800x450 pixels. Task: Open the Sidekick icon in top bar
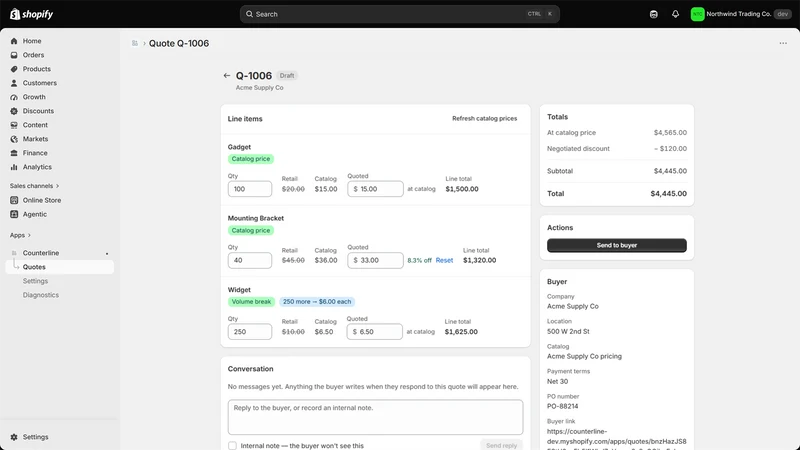(x=654, y=14)
